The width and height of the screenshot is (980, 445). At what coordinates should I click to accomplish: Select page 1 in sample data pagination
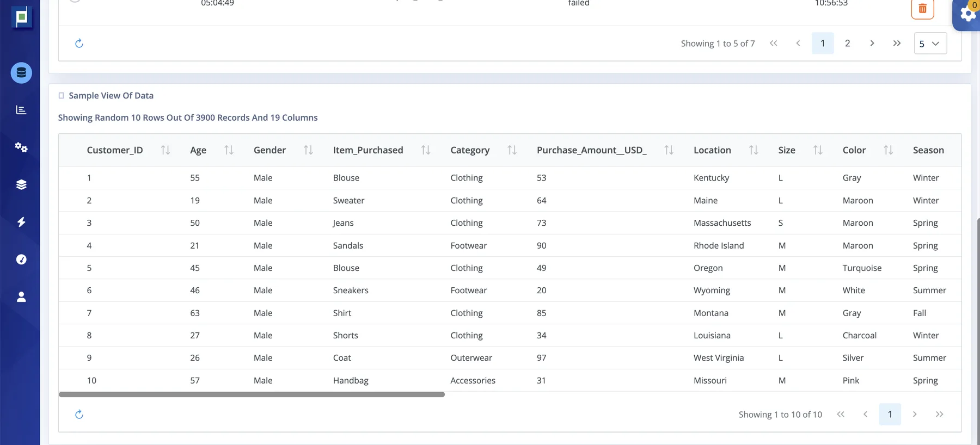[890, 415]
